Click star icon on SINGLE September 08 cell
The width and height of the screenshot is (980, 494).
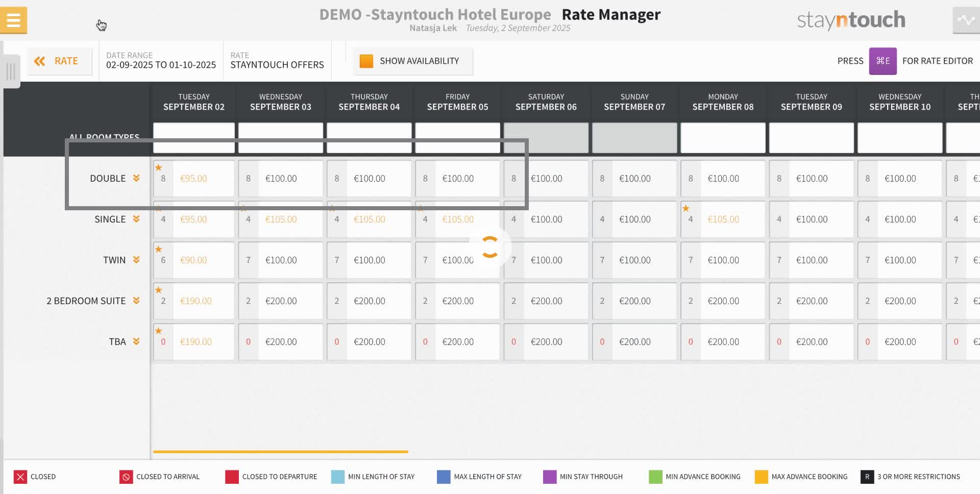click(686, 208)
